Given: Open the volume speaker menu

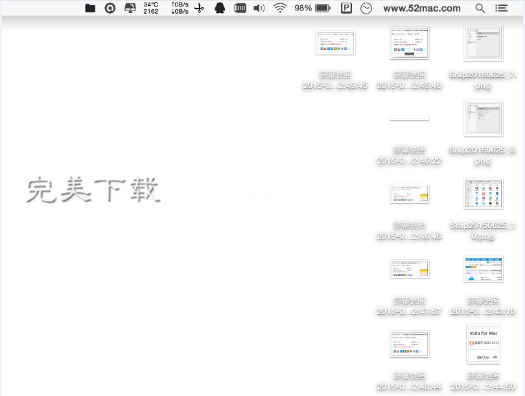Looking at the screenshot, I should [259, 8].
